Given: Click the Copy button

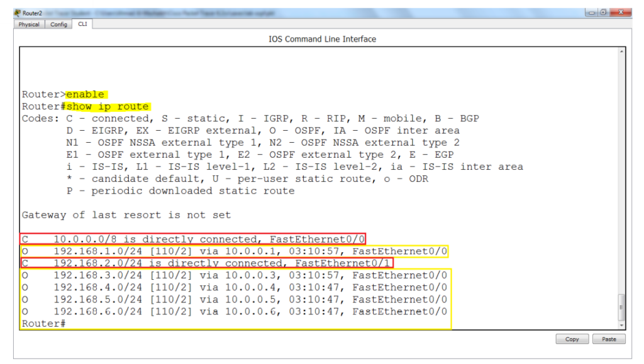Looking at the screenshot, I should pyautogui.click(x=572, y=339).
